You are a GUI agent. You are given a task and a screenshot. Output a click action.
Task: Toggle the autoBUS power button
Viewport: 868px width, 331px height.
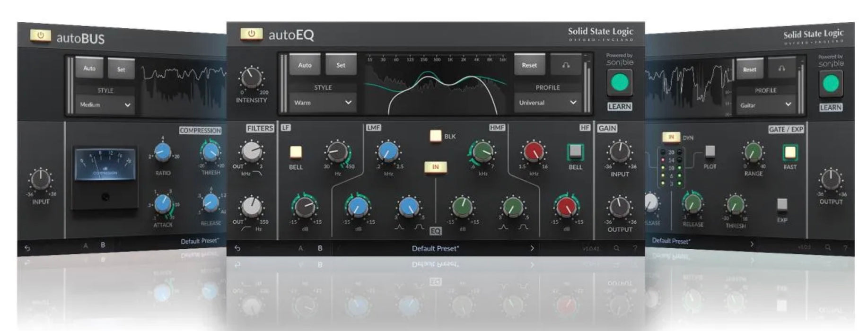point(40,35)
